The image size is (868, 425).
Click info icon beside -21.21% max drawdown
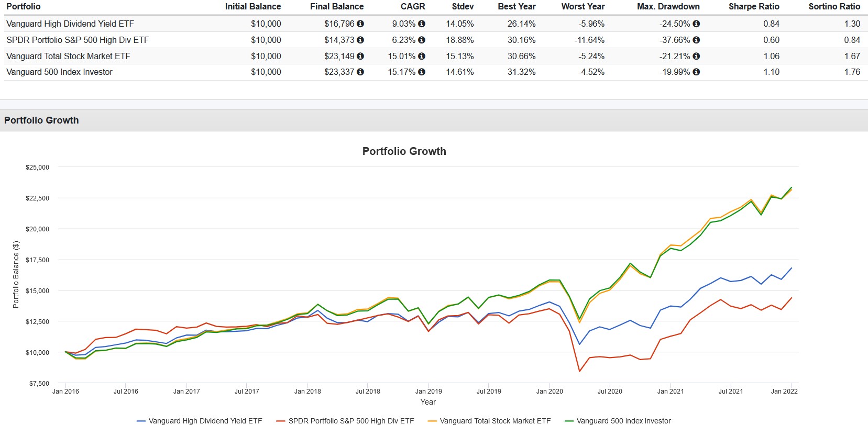tap(696, 56)
